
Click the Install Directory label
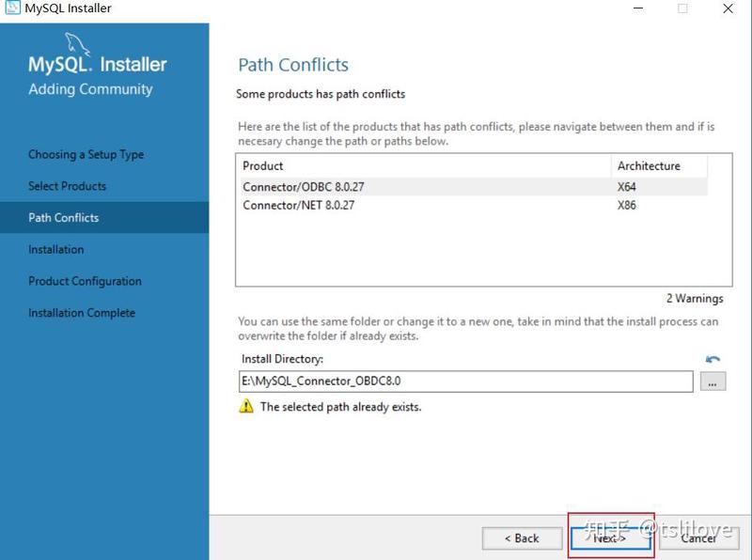pos(283,359)
